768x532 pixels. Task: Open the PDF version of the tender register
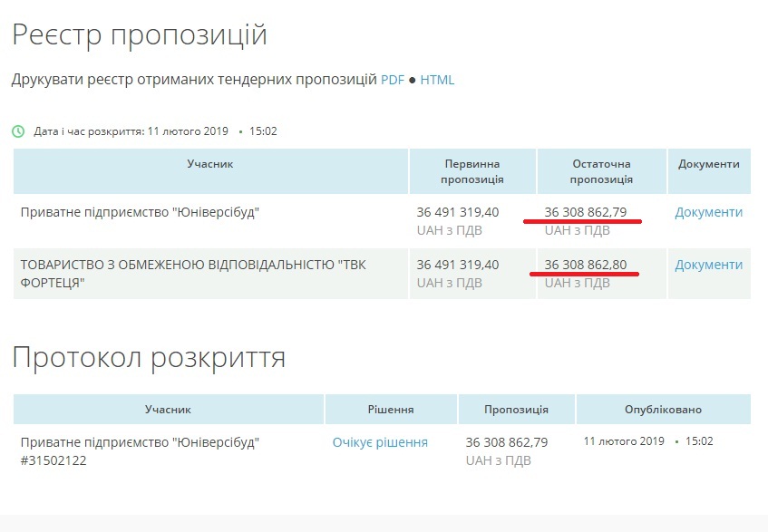392,80
